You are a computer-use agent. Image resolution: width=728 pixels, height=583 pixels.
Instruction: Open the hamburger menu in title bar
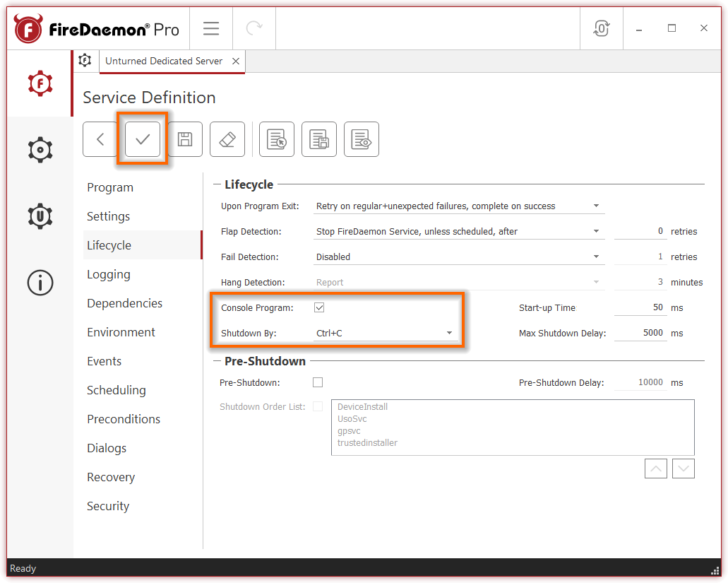click(211, 28)
